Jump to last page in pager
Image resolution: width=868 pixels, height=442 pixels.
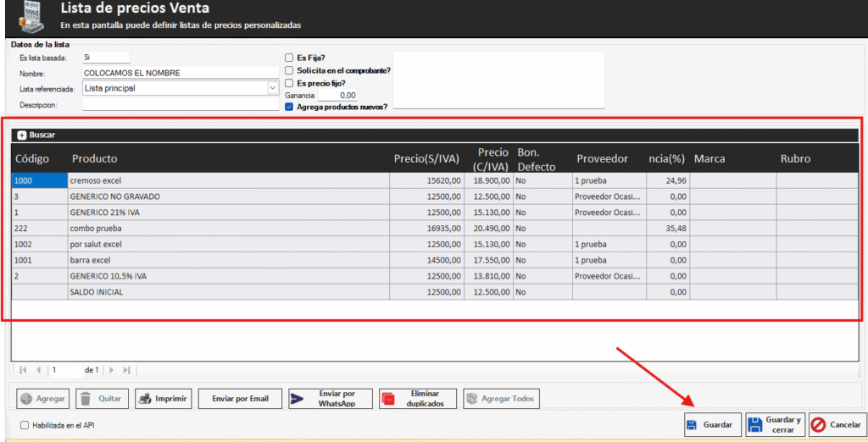click(x=126, y=370)
